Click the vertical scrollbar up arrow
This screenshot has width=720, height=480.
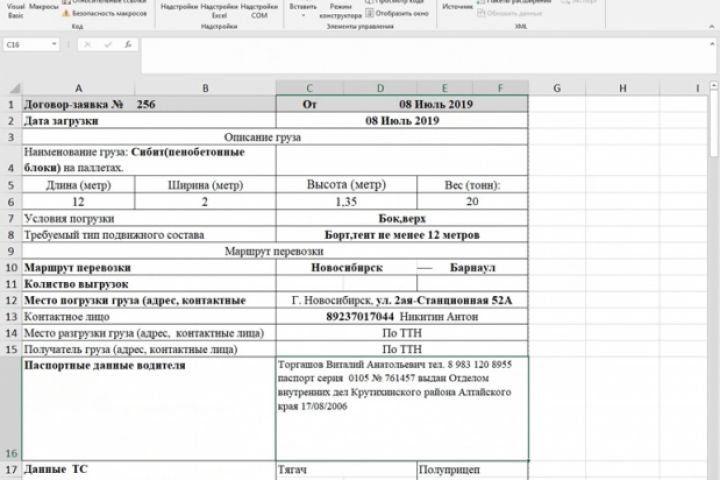pos(714,85)
